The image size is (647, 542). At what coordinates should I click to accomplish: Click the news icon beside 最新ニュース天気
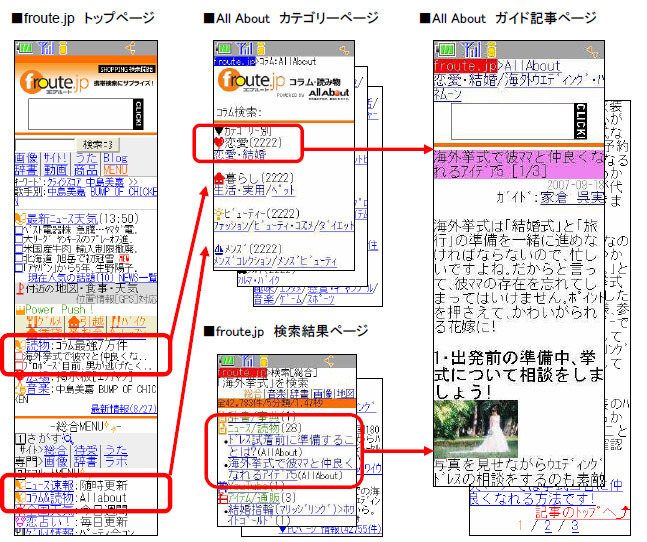[20, 219]
